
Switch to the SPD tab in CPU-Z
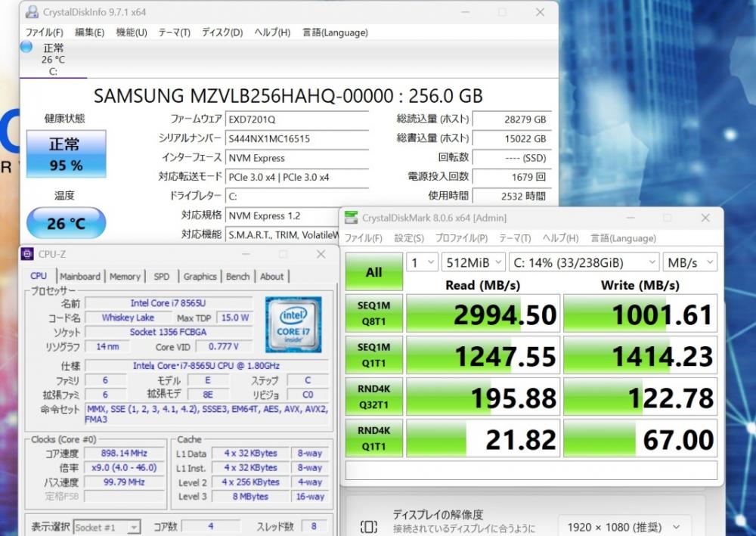click(x=162, y=276)
